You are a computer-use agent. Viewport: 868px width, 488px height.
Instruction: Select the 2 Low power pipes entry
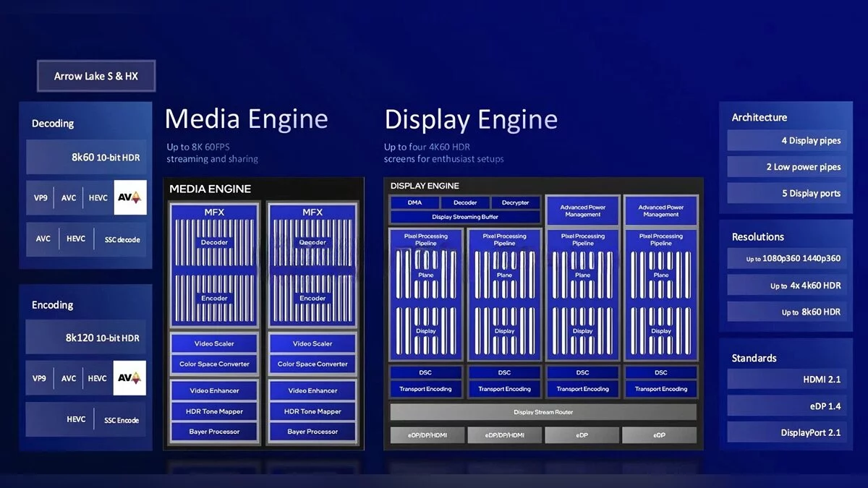786,167
